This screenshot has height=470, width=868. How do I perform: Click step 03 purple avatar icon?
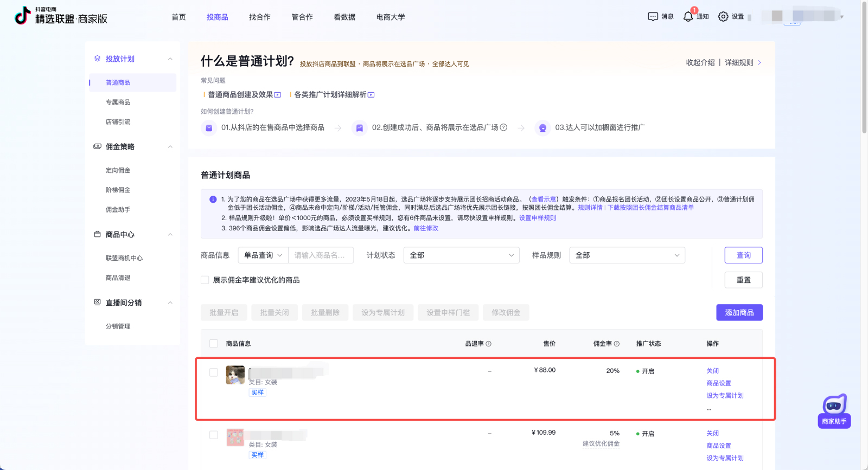tap(542, 128)
